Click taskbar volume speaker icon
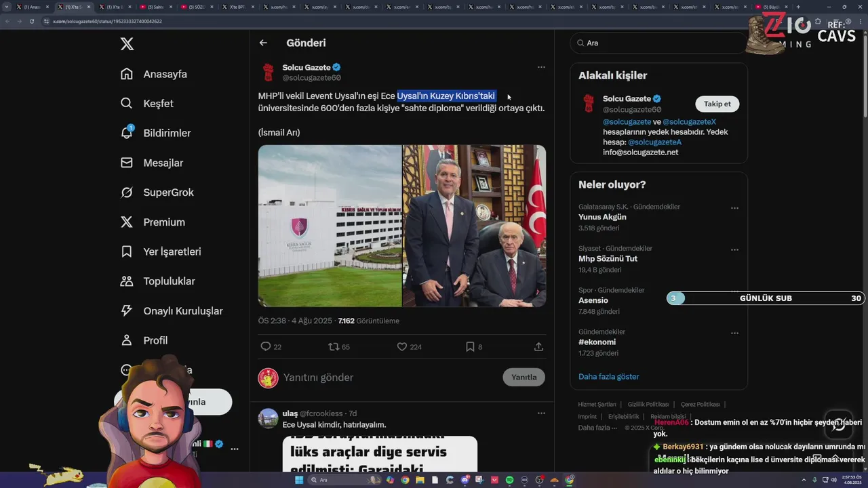Image resolution: width=868 pixels, height=488 pixels. pyautogui.click(x=833, y=480)
